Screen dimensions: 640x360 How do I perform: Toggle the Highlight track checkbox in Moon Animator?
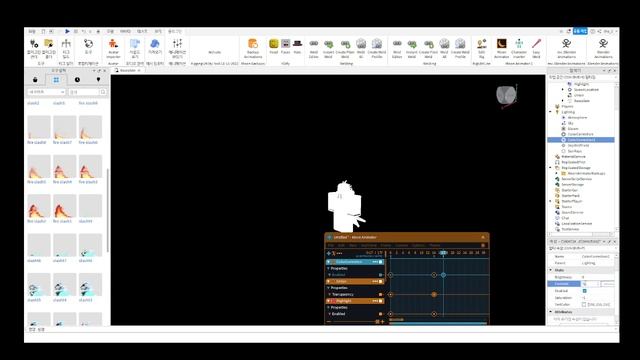click(381, 301)
